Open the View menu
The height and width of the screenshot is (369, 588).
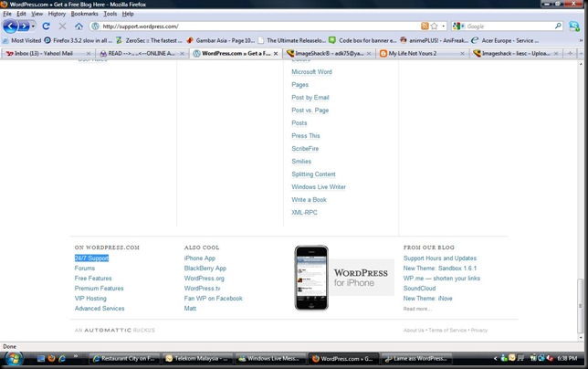click(37, 14)
